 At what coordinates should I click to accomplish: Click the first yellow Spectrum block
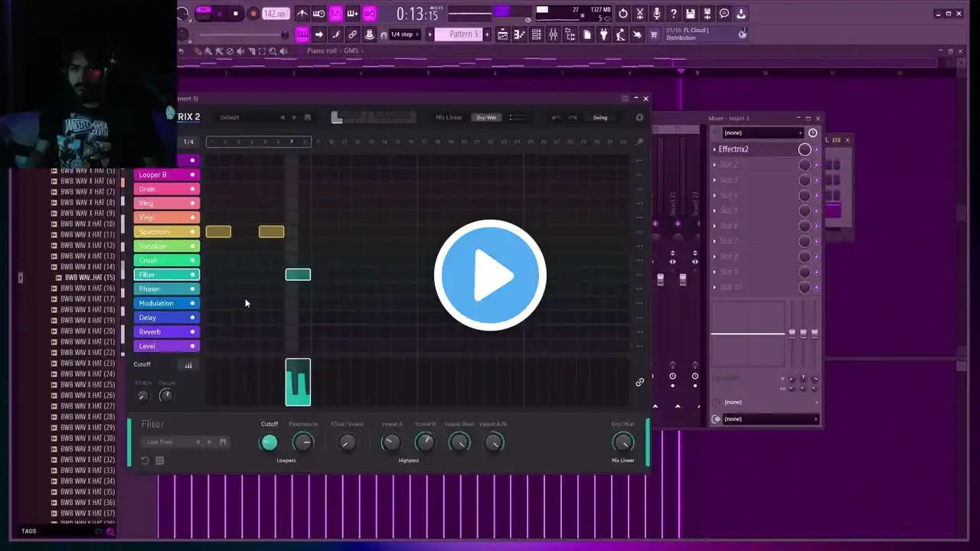click(218, 232)
